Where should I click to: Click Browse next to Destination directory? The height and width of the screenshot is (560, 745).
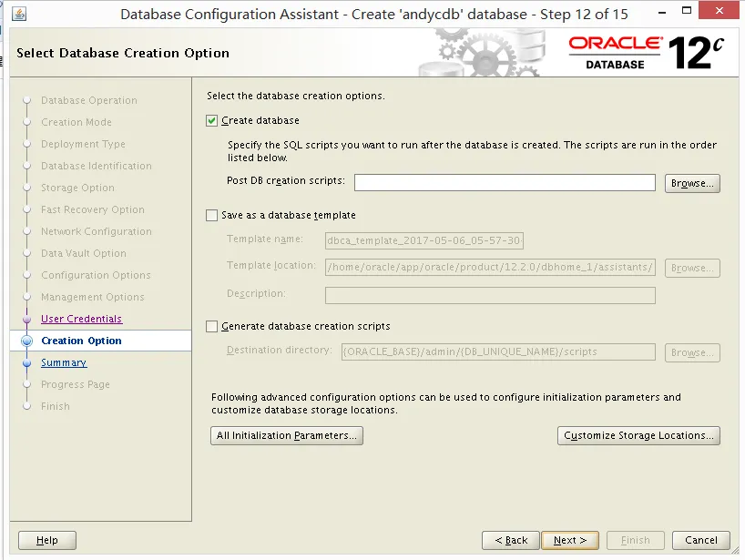click(x=692, y=352)
